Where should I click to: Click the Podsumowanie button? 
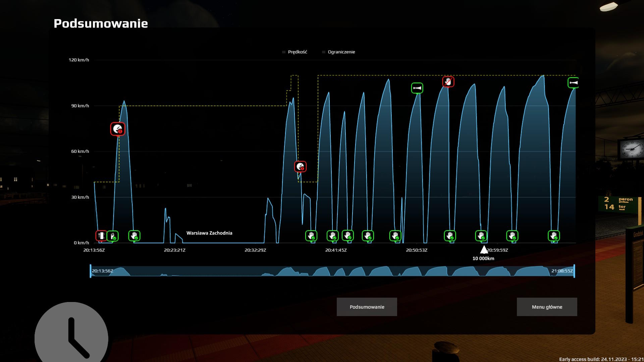[x=367, y=307]
